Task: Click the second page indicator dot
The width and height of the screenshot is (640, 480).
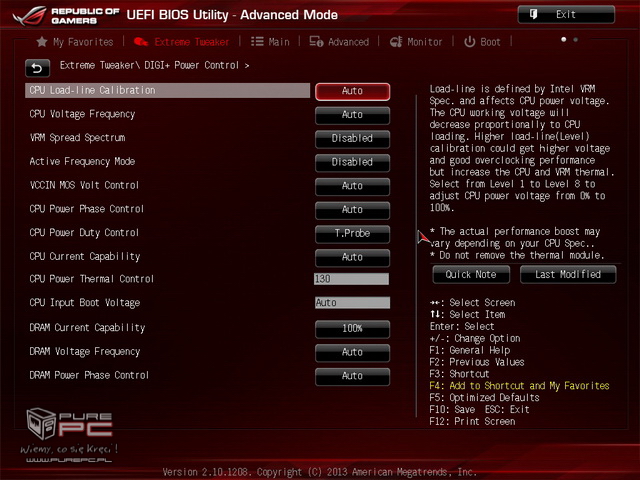Action: (576, 40)
